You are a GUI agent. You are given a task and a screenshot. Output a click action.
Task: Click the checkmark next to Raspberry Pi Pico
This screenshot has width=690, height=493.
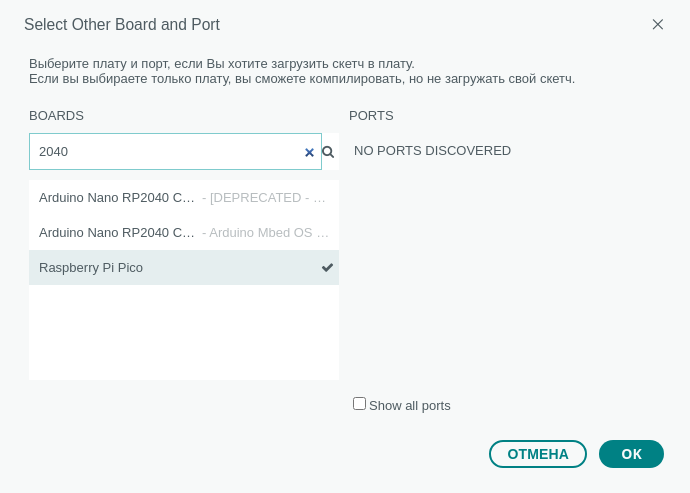click(327, 267)
